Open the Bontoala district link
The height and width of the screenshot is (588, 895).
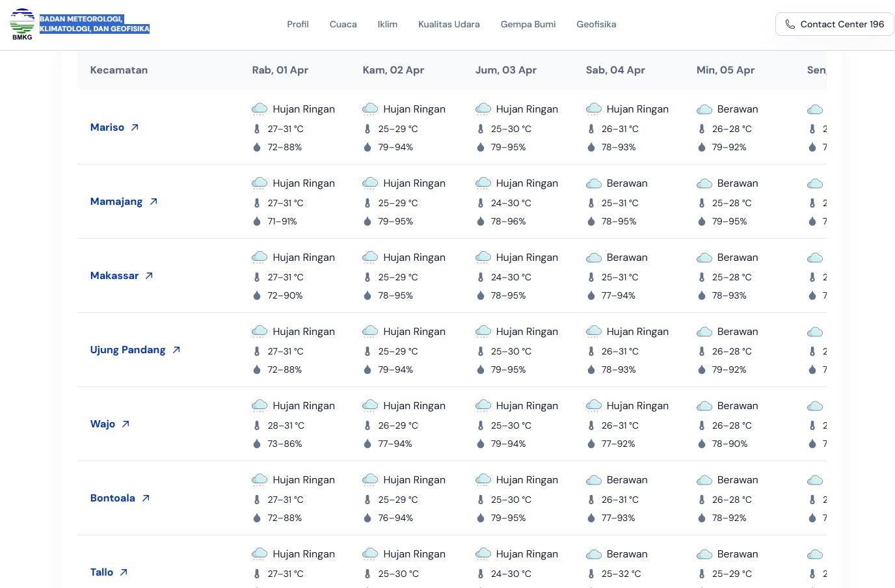(x=113, y=498)
